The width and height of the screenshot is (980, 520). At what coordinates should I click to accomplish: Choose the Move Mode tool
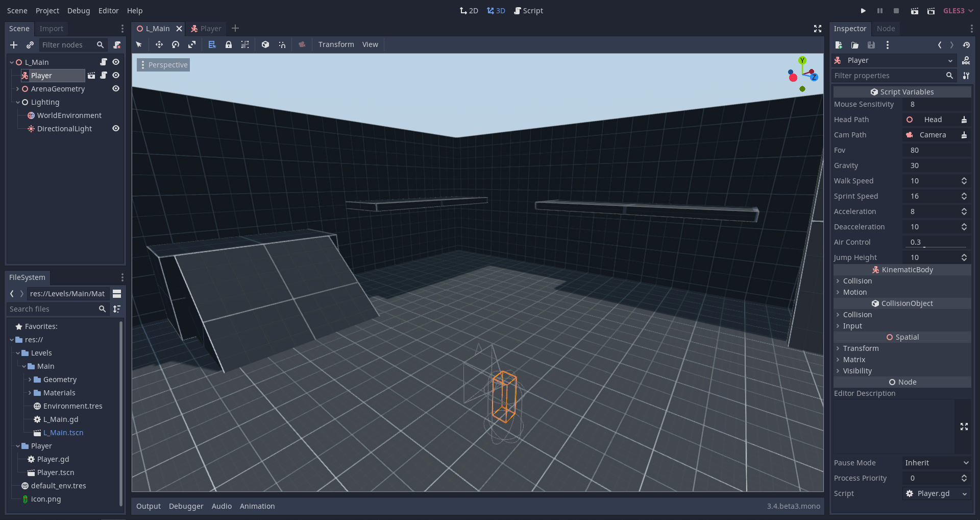159,44
